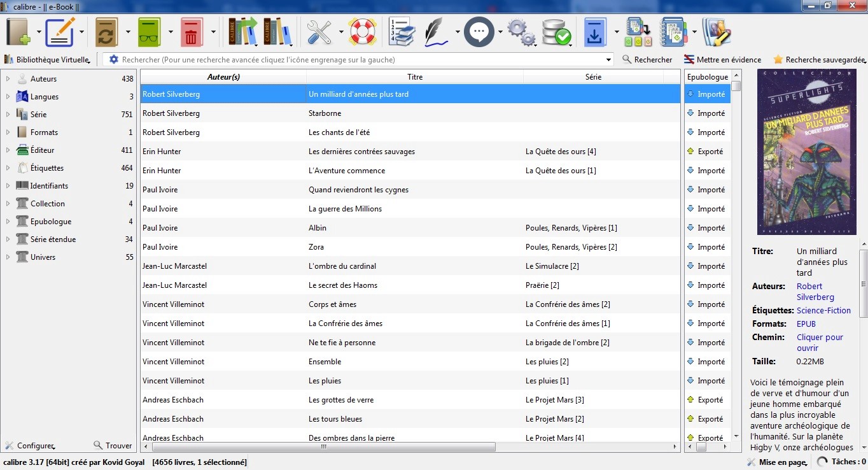Click Trouver in the tag browser
868x470 pixels.
click(x=113, y=446)
